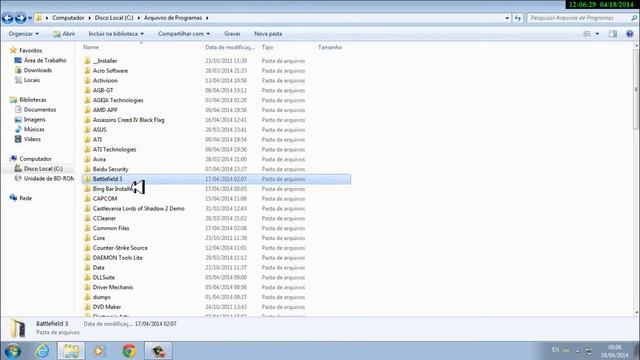
Task: Click Arquivos de Programas breadcrumb segment
Action: click(173, 18)
